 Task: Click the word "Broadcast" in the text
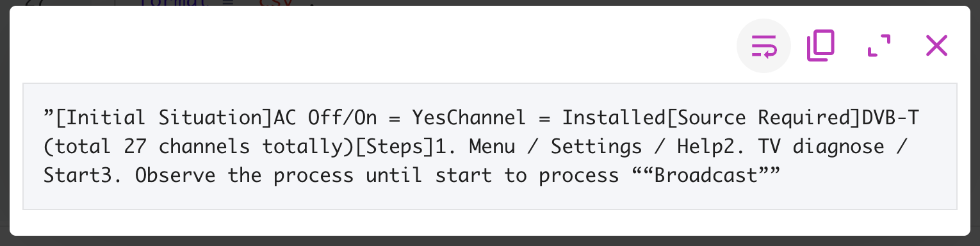coord(705,176)
